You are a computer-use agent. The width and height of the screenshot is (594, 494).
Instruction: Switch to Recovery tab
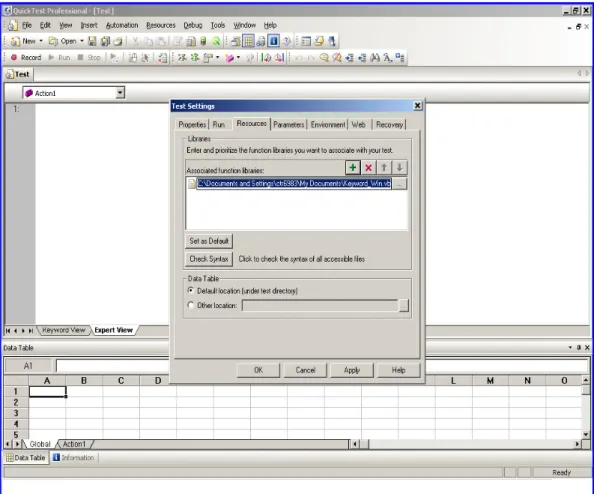[389, 124]
